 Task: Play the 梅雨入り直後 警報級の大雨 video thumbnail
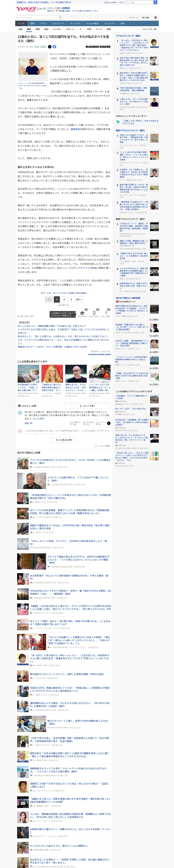click(x=154, y=244)
